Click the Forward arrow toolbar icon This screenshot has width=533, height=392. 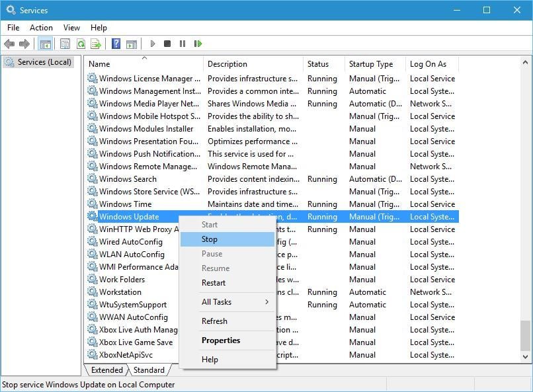24,44
